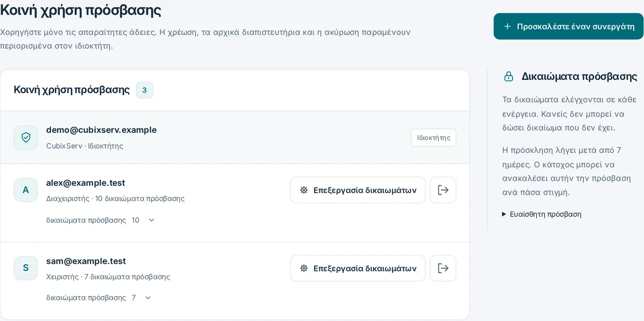Click gear icon in sam's Επεξεργασία button

click(x=304, y=268)
